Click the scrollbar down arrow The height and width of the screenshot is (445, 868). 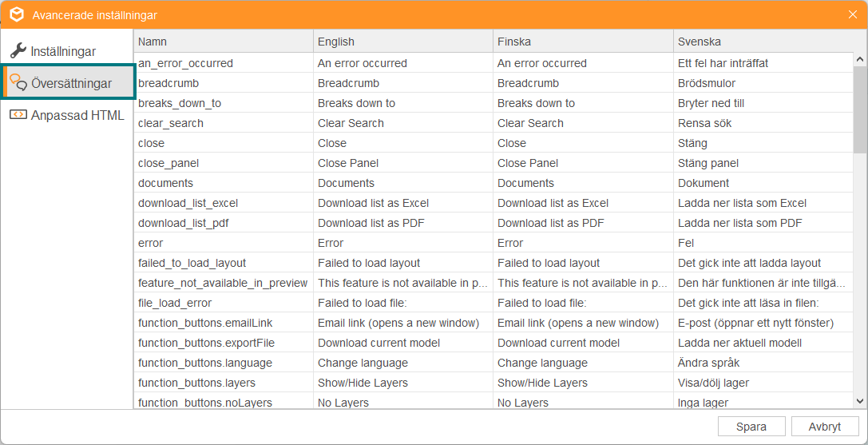860,401
